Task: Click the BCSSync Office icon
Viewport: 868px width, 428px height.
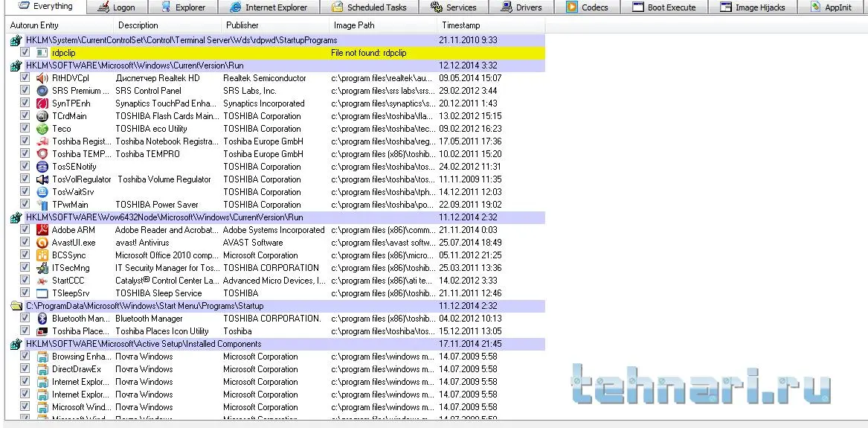Action: click(42, 255)
